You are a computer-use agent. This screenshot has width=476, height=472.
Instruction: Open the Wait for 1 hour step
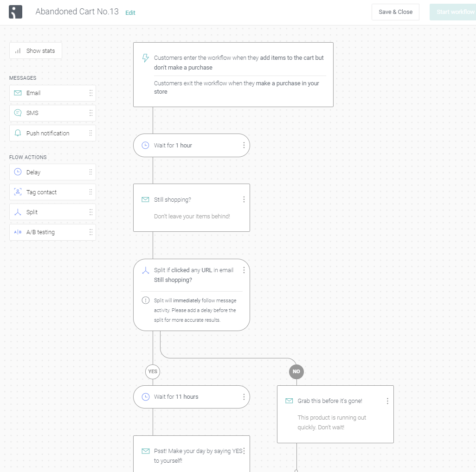(x=192, y=145)
